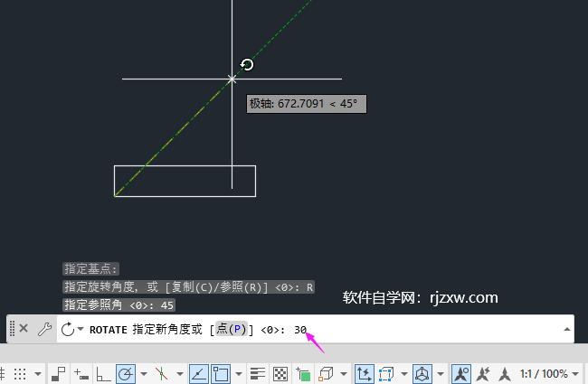Toggle polar tracking icon
588x384 pixels.
tap(126, 373)
